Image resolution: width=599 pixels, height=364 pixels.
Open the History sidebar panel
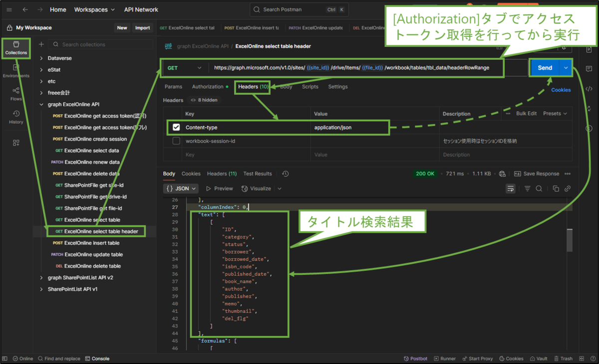tap(16, 117)
